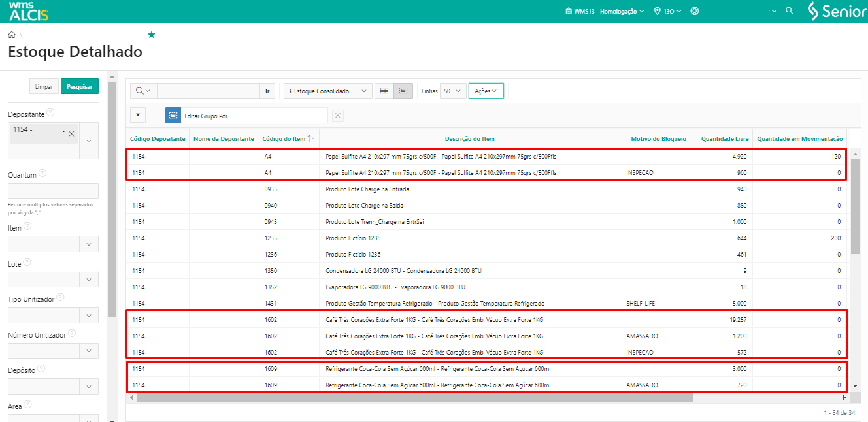Open the Linhas rows-per-page dropdown
This screenshot has width=868, height=422.
(x=452, y=91)
